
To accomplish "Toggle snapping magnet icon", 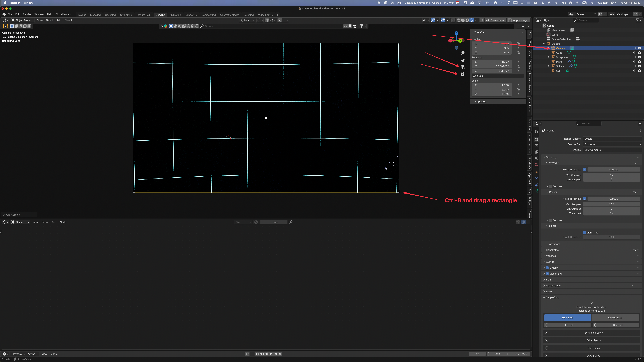I will tap(267, 20).
